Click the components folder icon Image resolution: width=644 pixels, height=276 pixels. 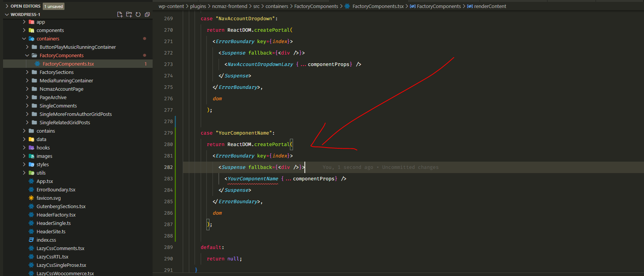[x=31, y=30]
